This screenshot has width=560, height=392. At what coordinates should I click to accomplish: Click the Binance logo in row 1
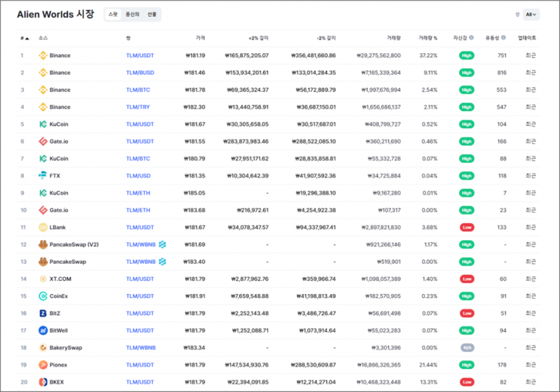point(43,55)
